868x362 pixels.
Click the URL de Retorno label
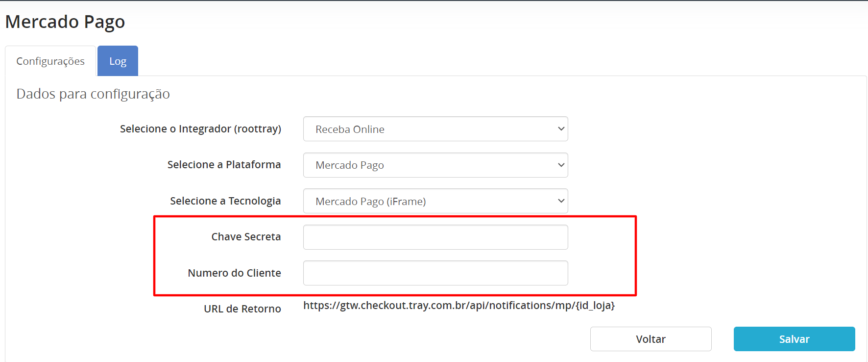pos(242,309)
